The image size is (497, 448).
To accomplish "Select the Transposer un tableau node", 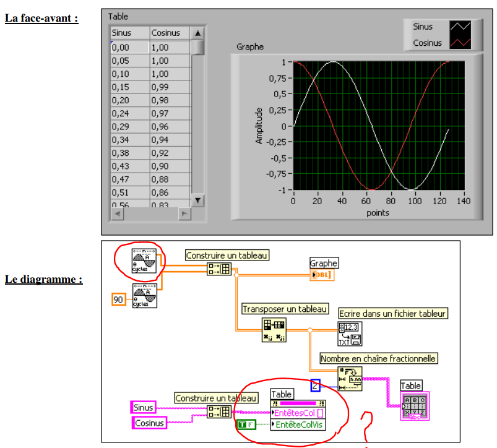I will point(274,330).
